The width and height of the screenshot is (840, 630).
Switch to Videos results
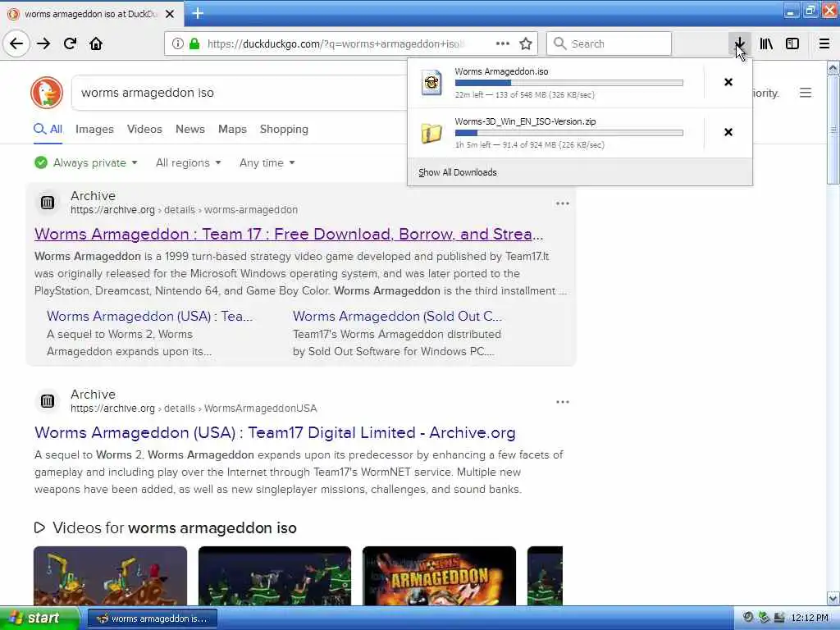pyautogui.click(x=144, y=129)
